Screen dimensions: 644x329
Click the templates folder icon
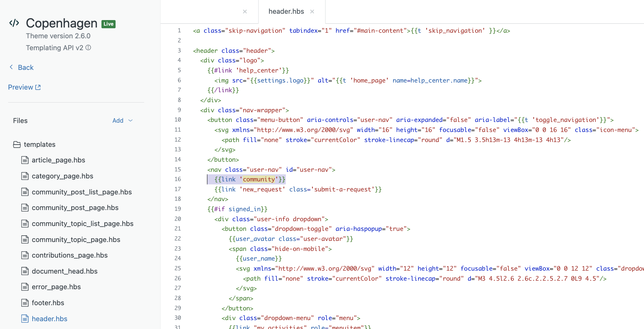(17, 144)
